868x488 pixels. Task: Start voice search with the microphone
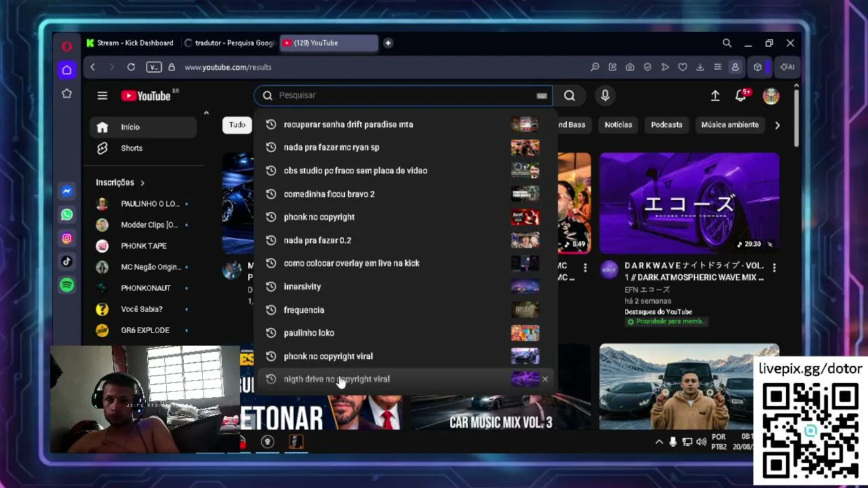[x=605, y=96]
